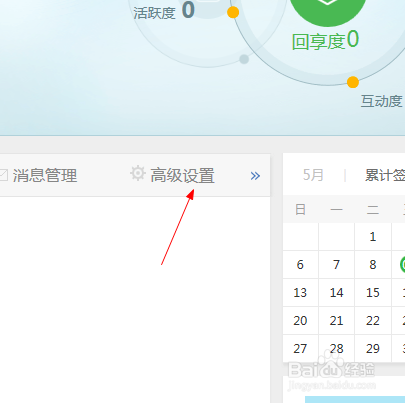Select calendar date 8
The height and width of the screenshot is (403, 405).
[x=373, y=265]
